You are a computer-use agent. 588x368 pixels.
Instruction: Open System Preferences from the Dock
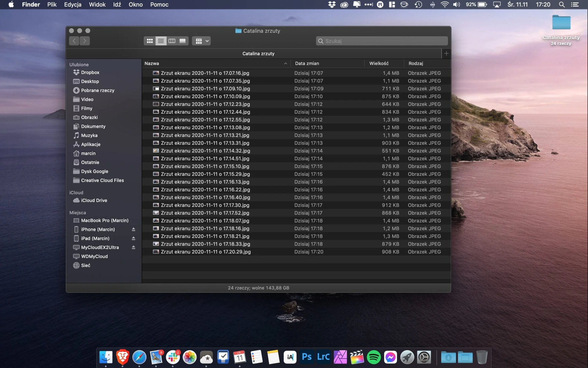pos(424,357)
